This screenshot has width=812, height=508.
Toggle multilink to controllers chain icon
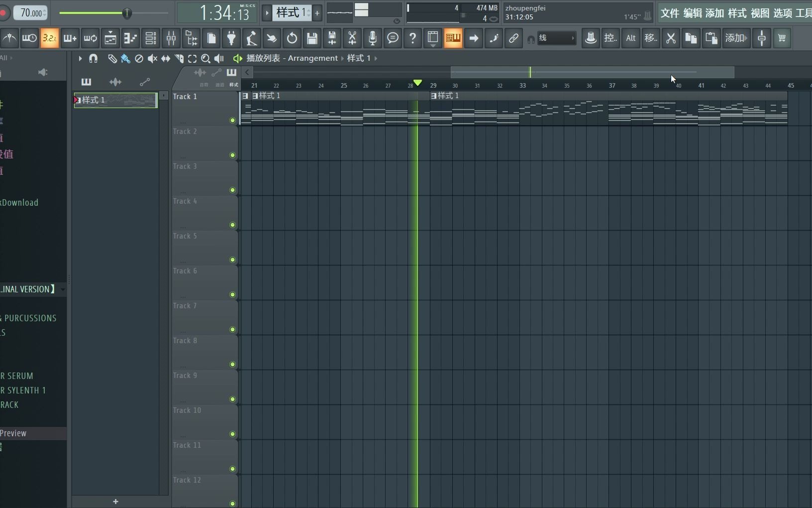click(x=513, y=38)
